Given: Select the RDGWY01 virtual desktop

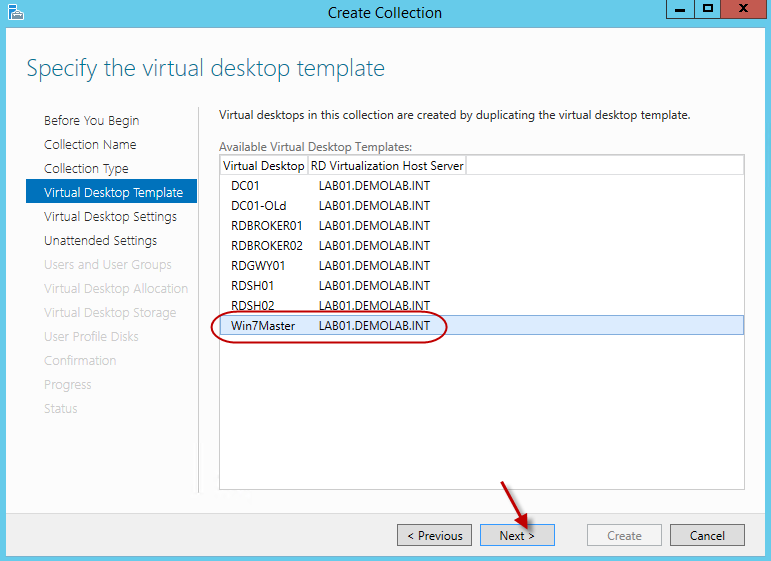Looking at the screenshot, I should 258,266.
